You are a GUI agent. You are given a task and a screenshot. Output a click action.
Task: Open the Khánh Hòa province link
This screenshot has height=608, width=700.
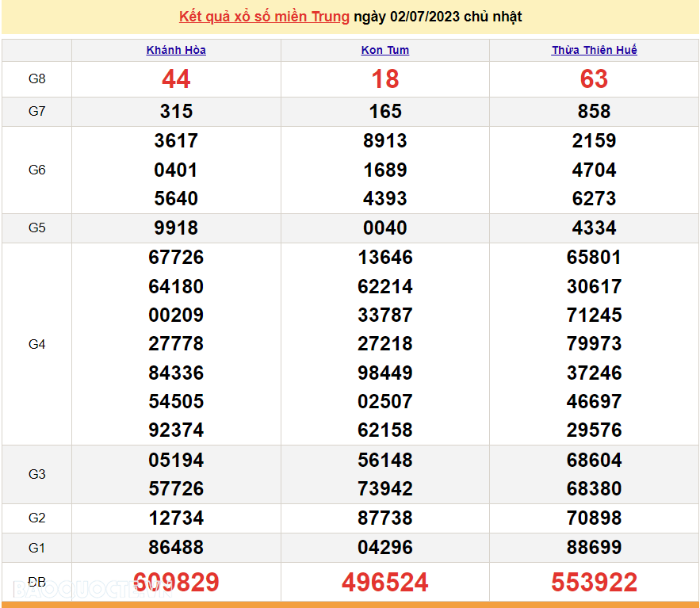click(176, 50)
